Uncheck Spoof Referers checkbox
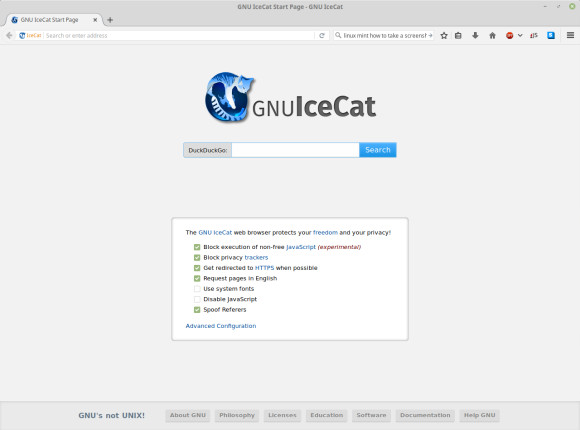This screenshot has height=430, width=580. [197, 310]
